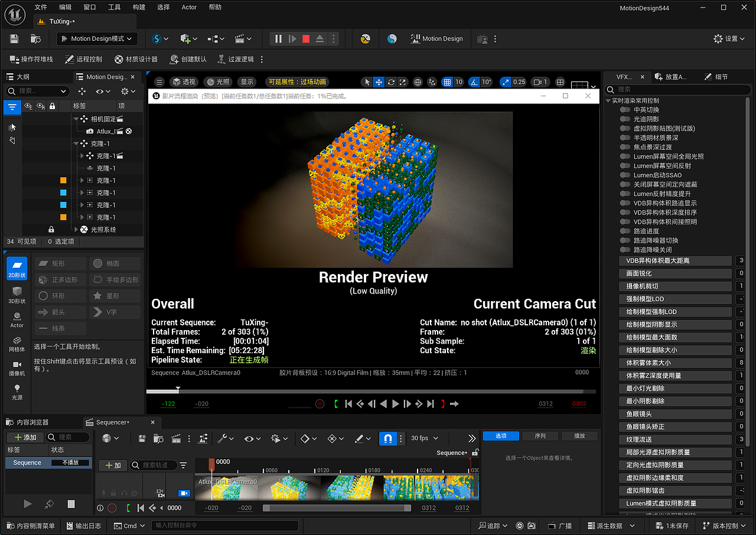
Task: Open the 远程控制 remote control panel
Action: 83,59
